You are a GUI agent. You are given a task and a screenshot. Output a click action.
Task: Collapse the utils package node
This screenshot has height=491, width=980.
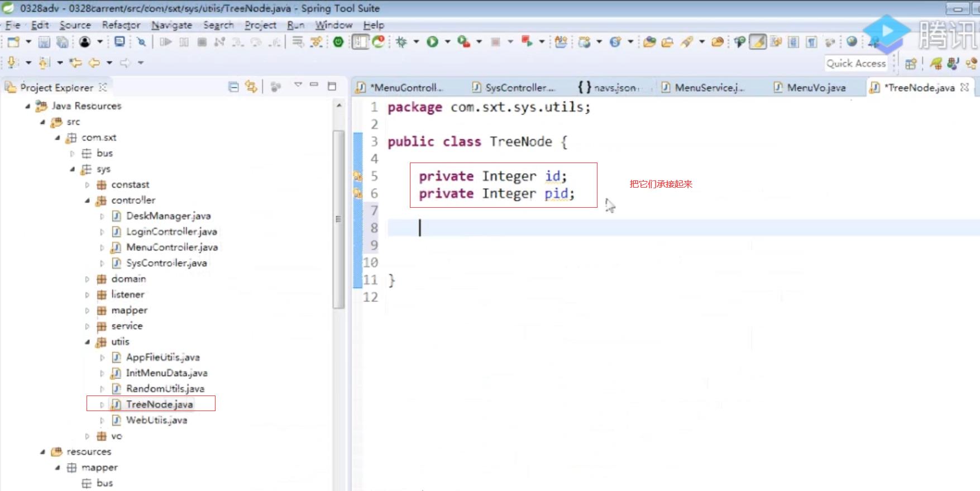point(87,342)
